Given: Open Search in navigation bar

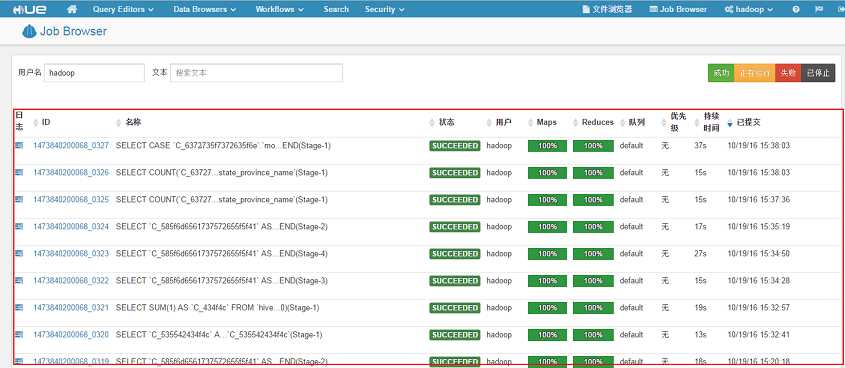Looking at the screenshot, I should pos(336,9).
